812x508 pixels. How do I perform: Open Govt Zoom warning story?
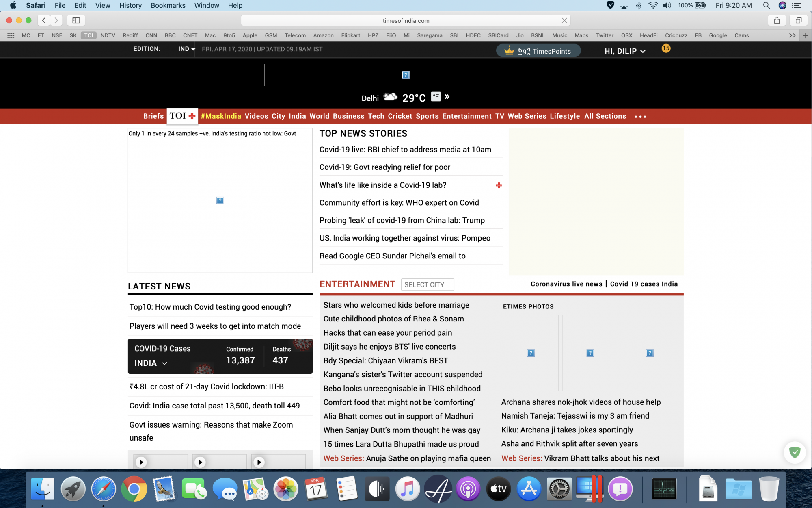[211, 431]
